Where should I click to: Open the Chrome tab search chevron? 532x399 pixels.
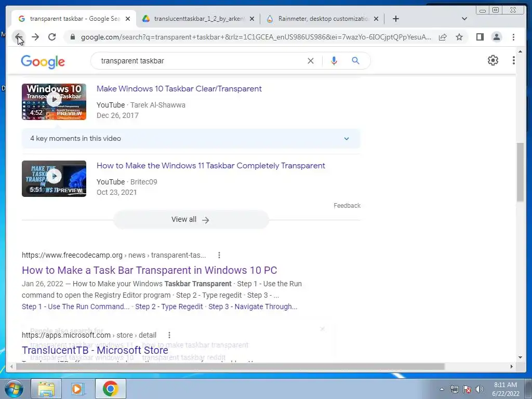(x=464, y=19)
